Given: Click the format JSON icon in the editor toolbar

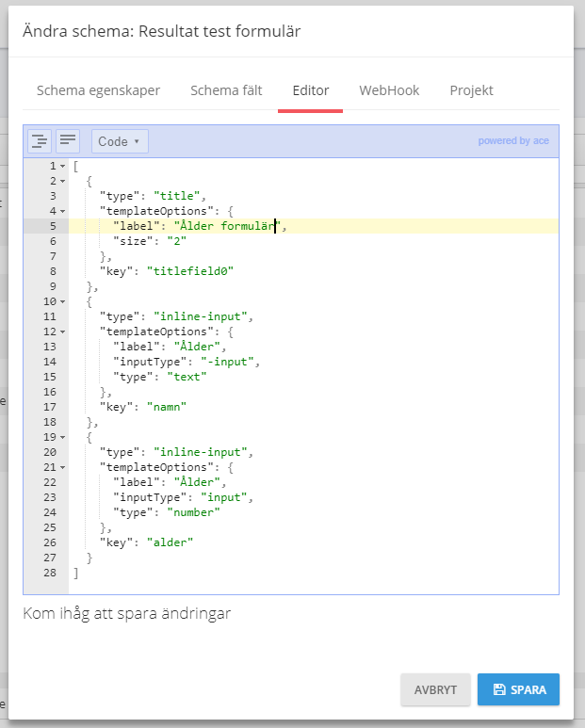Looking at the screenshot, I should [40, 141].
